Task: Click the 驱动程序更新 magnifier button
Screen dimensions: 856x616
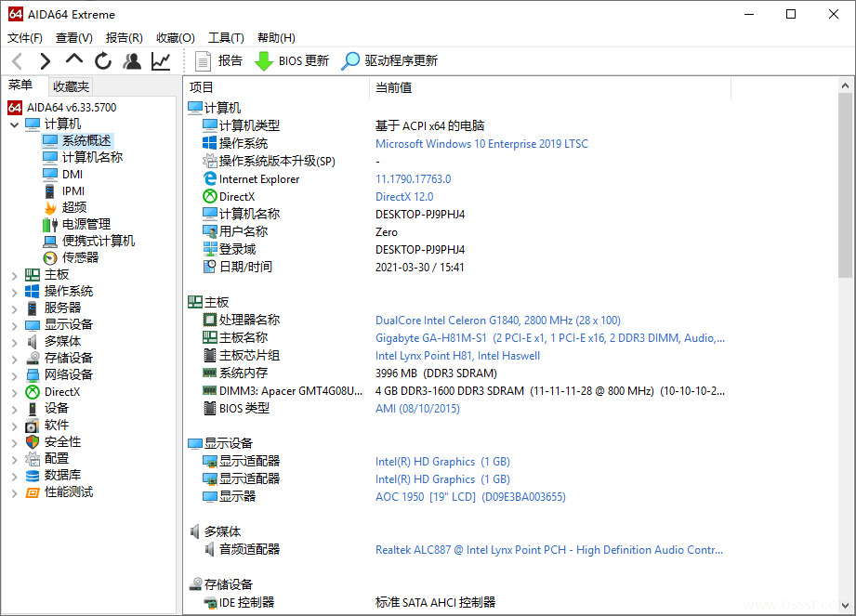Action: point(389,61)
